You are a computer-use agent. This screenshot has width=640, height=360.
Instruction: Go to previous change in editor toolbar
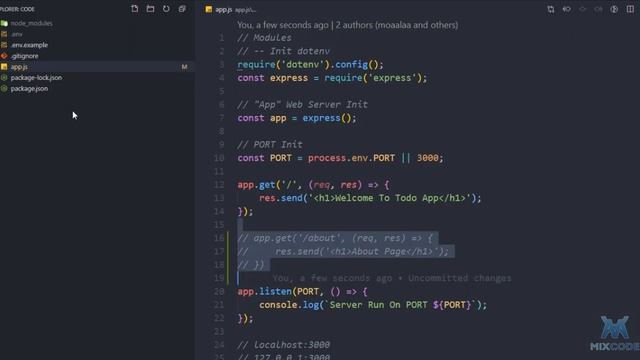[567, 9]
